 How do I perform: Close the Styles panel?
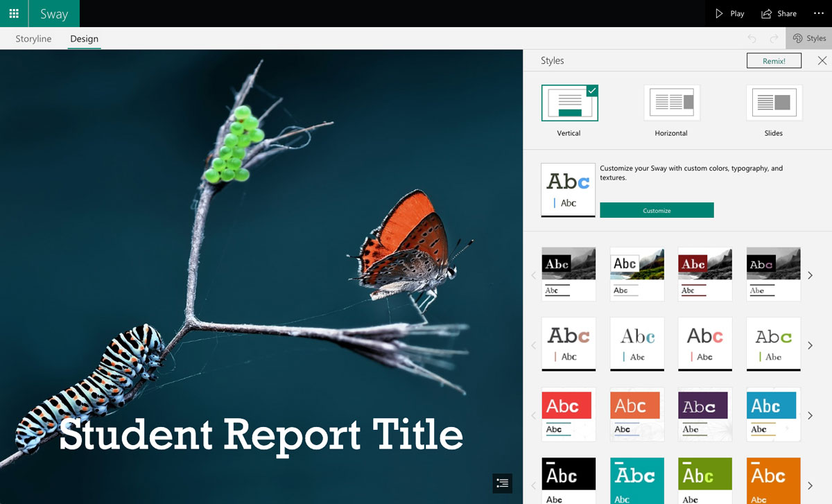(x=822, y=61)
